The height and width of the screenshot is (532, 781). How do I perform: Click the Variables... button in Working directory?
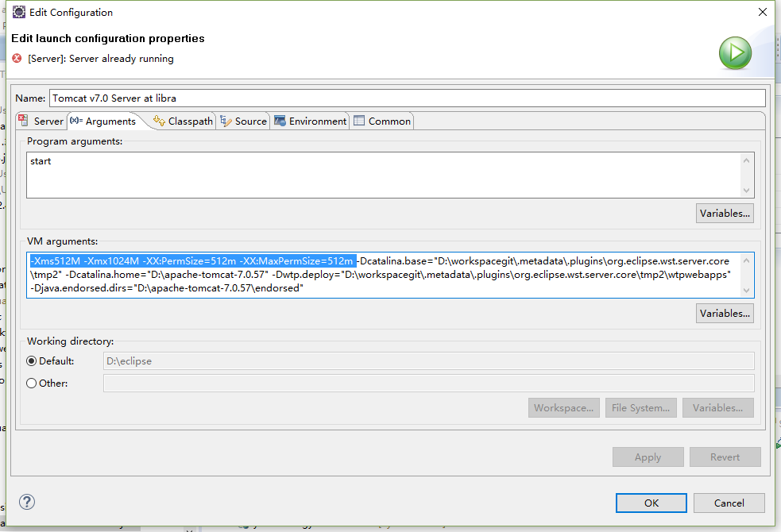click(x=718, y=407)
